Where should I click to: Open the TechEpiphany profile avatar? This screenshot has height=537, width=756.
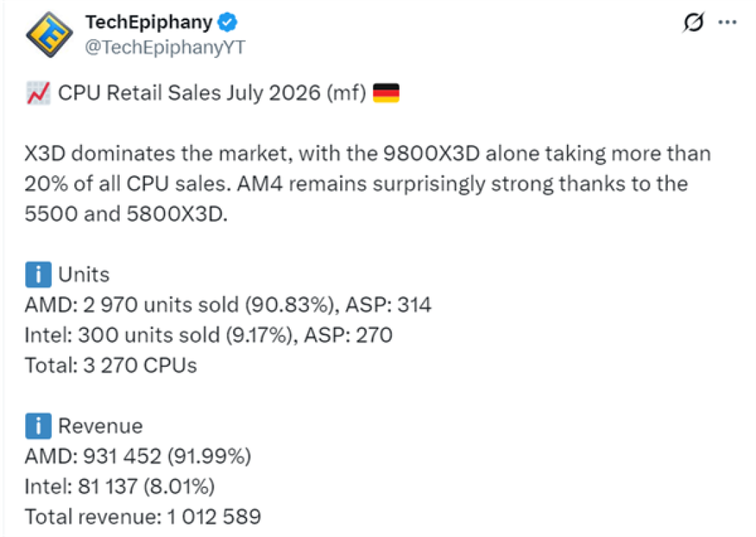[49, 35]
